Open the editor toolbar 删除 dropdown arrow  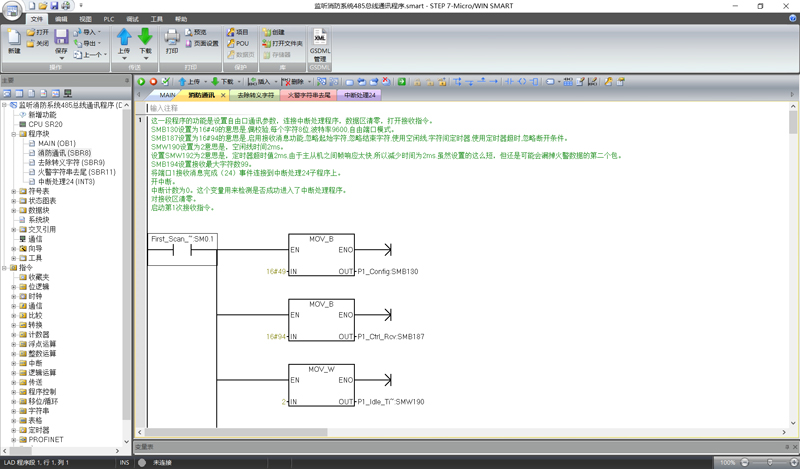tap(309, 82)
